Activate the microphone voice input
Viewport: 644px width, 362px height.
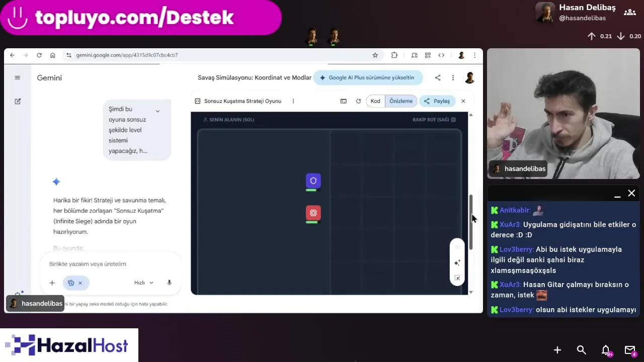[169, 283]
